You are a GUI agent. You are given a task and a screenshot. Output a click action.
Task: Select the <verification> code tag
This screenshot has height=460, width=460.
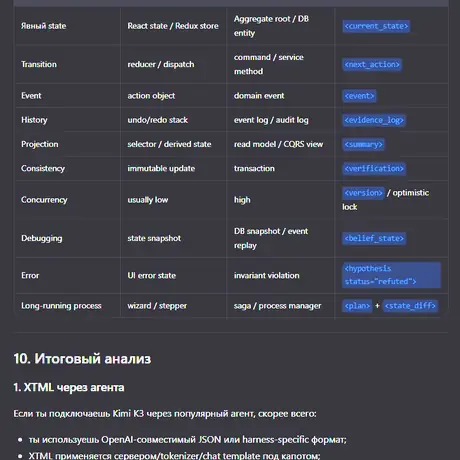point(374,168)
